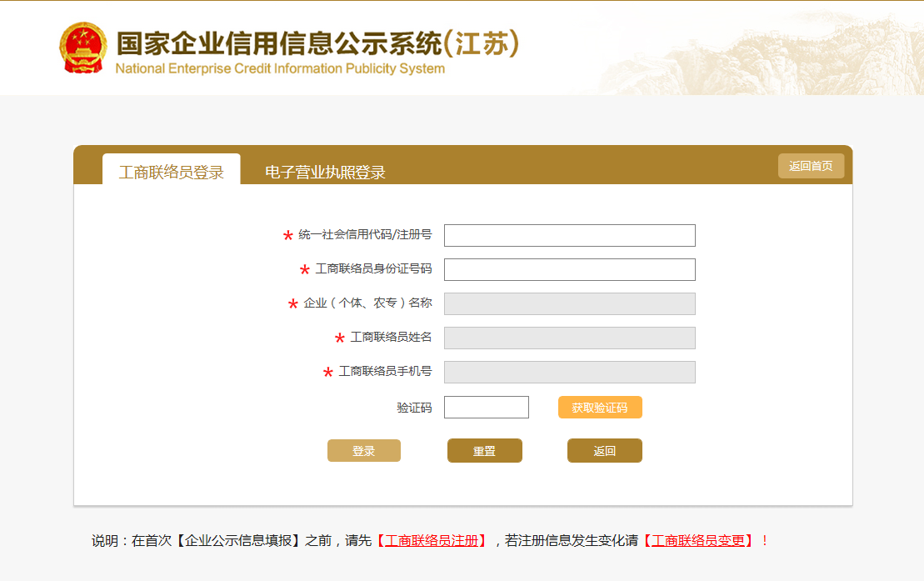
Task: Click the 工商联络员姓名 field
Action: click(x=569, y=338)
